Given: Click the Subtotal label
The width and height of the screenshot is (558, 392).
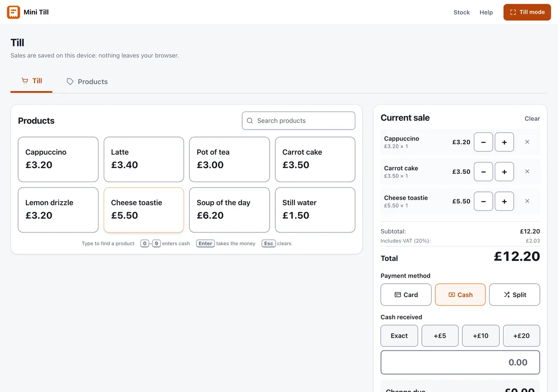Looking at the screenshot, I should [x=393, y=231].
